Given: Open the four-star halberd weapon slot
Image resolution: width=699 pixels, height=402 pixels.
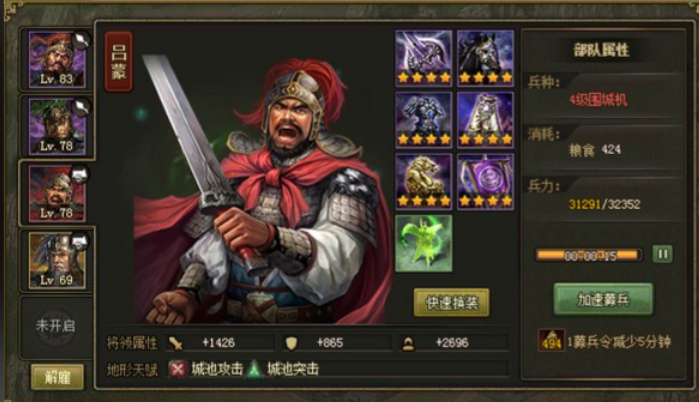Looking at the screenshot, I should 424,58.
